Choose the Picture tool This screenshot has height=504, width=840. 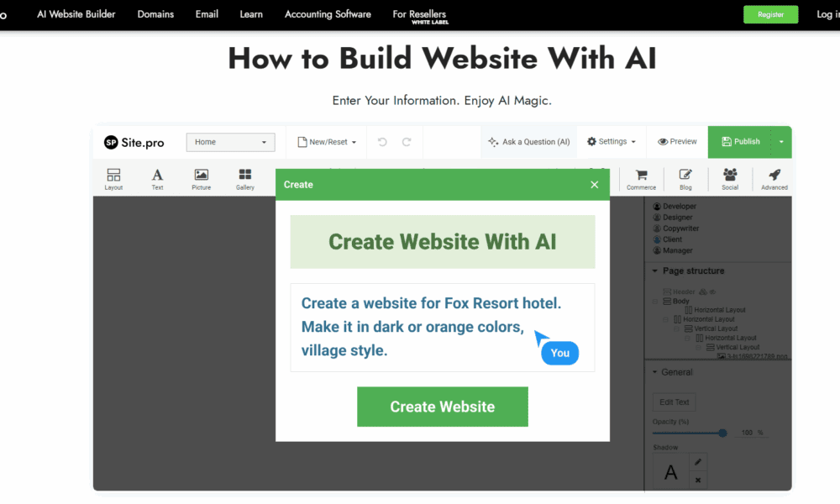tap(202, 176)
